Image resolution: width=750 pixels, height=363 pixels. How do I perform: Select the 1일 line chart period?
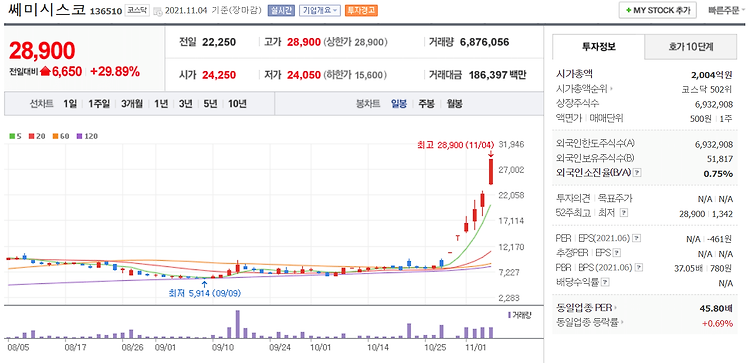coord(69,104)
